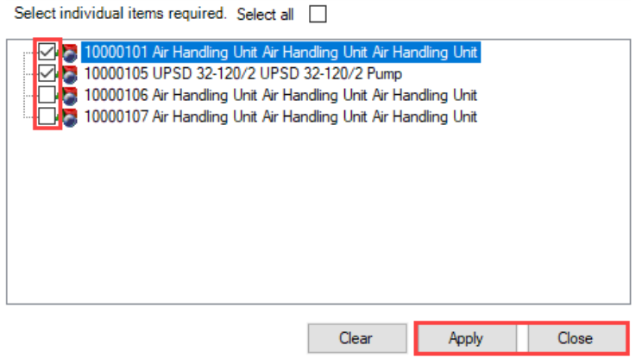642x364 pixels.
Task: Click the equipment icon for item 10000106
Action: click(70, 94)
